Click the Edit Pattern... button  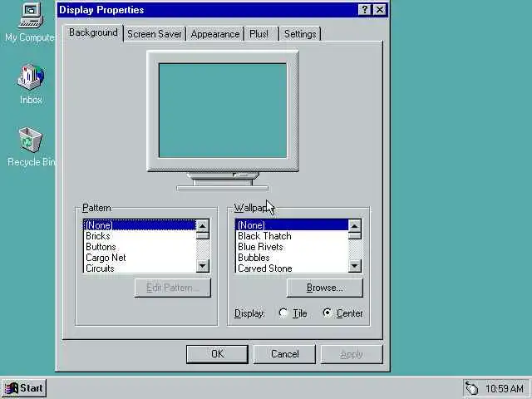173,288
